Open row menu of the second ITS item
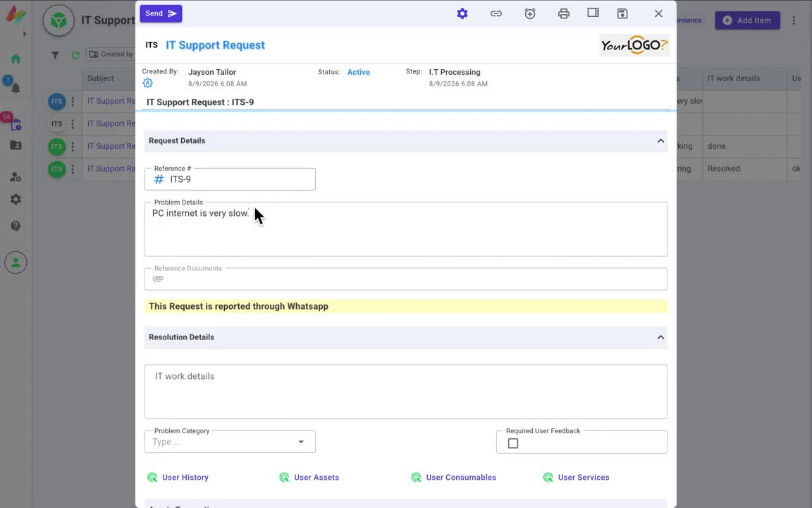The width and height of the screenshot is (812, 508). point(73,124)
